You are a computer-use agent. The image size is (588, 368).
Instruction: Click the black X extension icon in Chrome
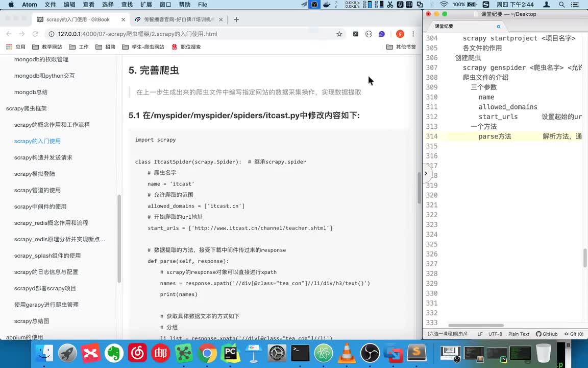point(355,34)
